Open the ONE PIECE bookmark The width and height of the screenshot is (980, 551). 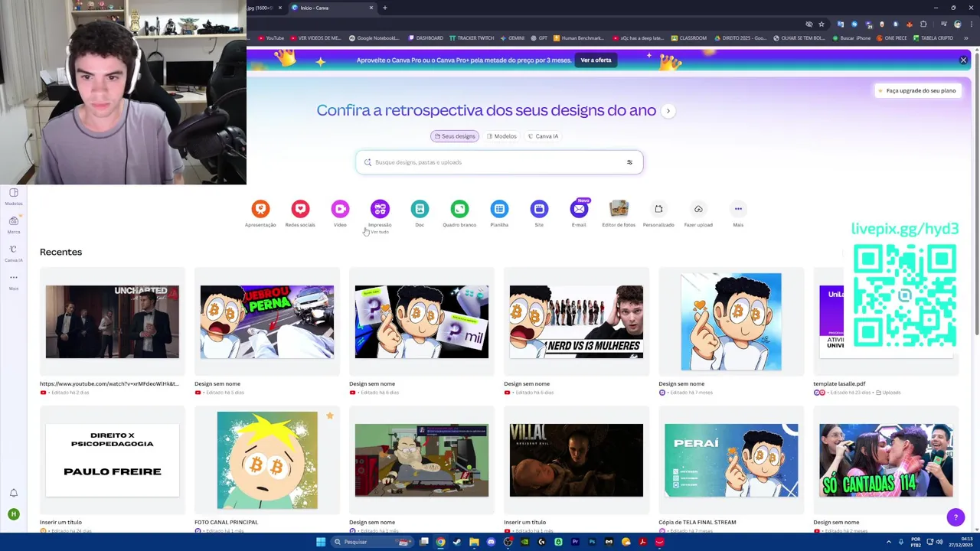coord(892,37)
